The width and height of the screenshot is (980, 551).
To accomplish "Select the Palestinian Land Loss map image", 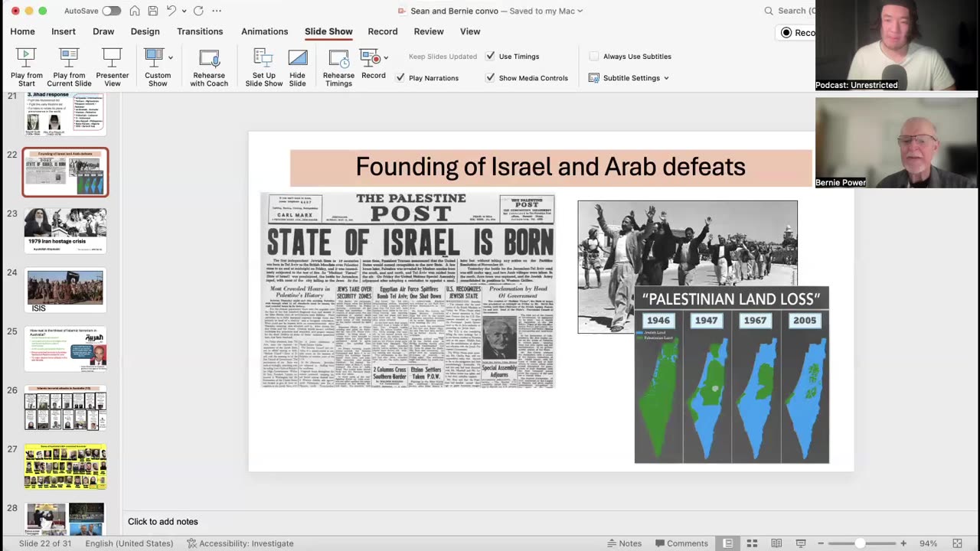I will pos(731,375).
